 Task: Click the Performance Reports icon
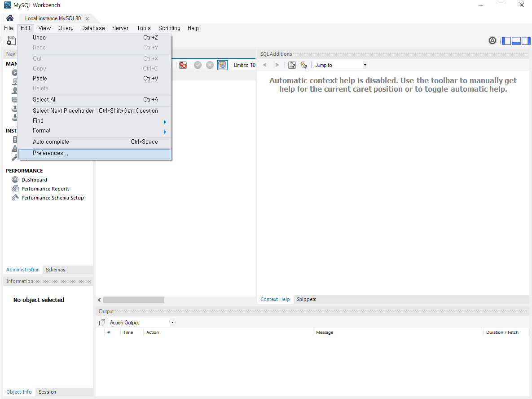(15, 188)
